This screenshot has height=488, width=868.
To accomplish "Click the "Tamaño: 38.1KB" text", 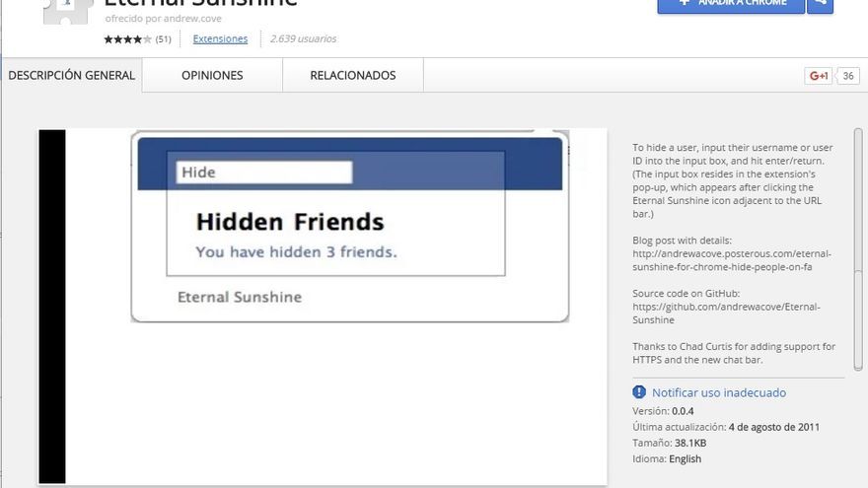I will (x=670, y=443).
